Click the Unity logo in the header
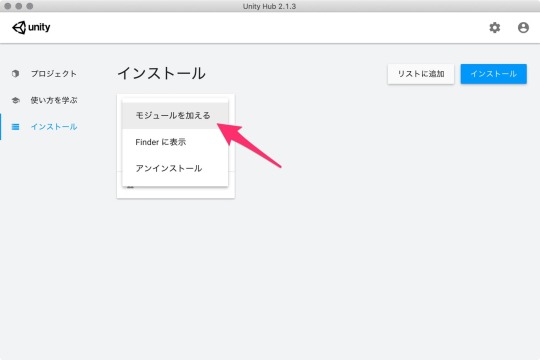Viewport: 540px width, 360px height. point(31,28)
